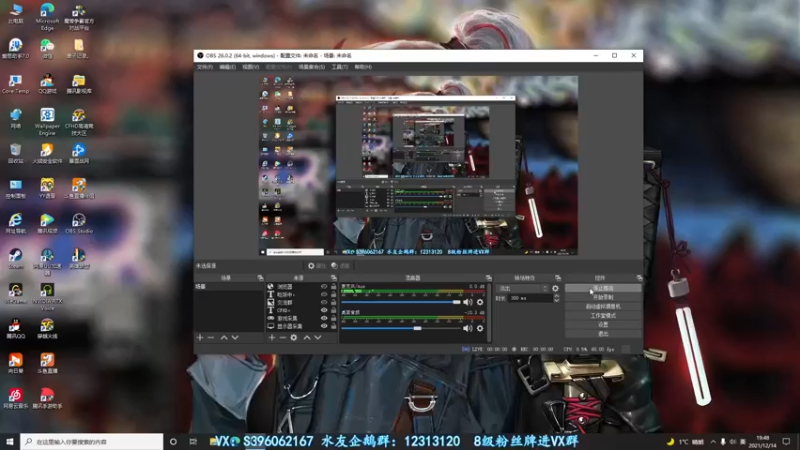This screenshot has height=450, width=800.
Task: Click the Windows taskbar search box
Action: pos(92,441)
